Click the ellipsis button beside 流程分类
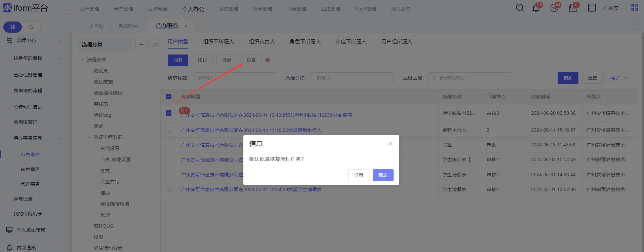This screenshot has height=252, width=644. (142, 44)
